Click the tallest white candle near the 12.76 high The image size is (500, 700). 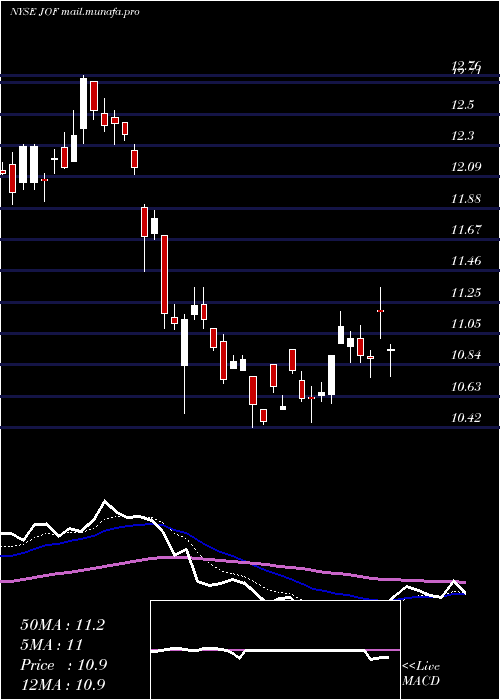tap(83, 104)
